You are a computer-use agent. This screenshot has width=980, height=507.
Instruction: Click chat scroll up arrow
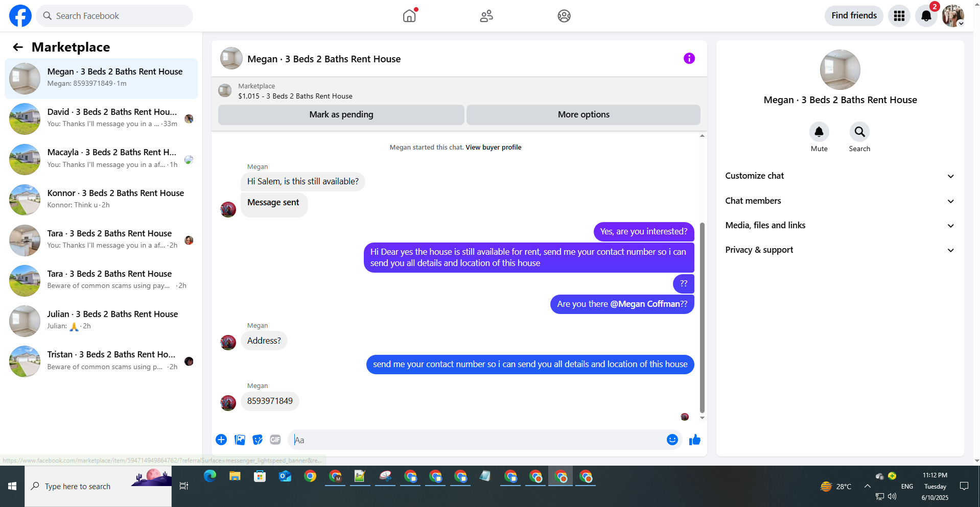point(702,136)
